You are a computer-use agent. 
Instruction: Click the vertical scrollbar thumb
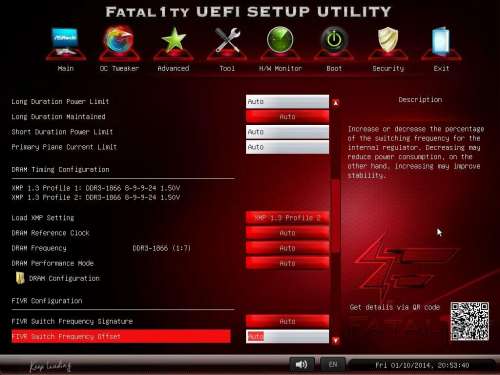(336, 217)
